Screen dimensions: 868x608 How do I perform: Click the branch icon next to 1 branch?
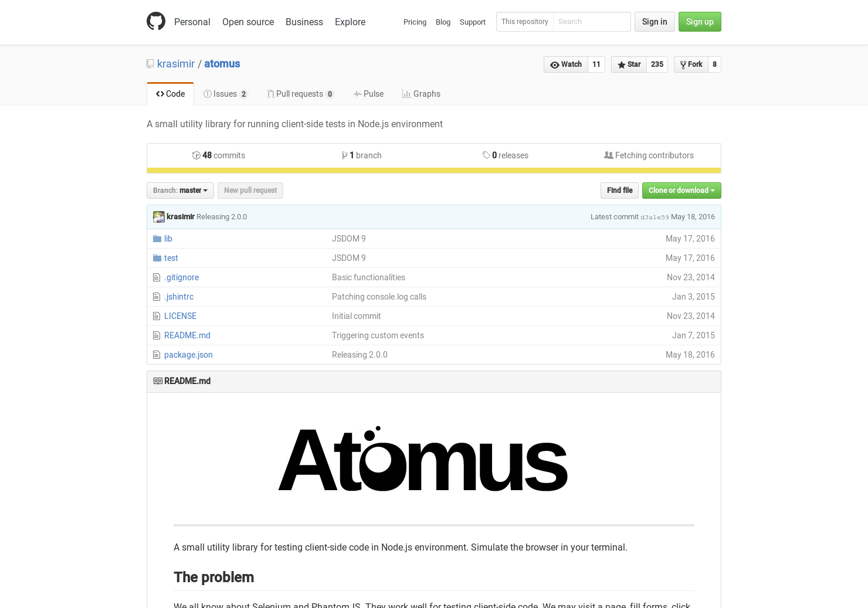[345, 155]
